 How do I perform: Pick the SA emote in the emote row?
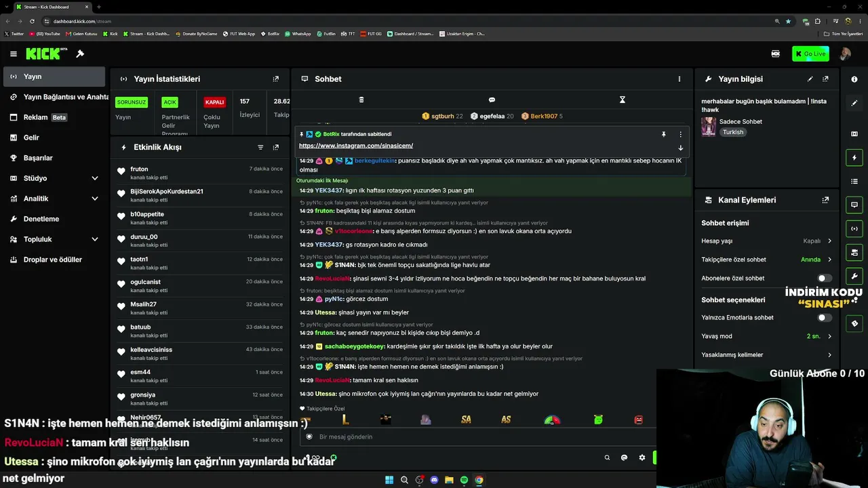coord(466,420)
